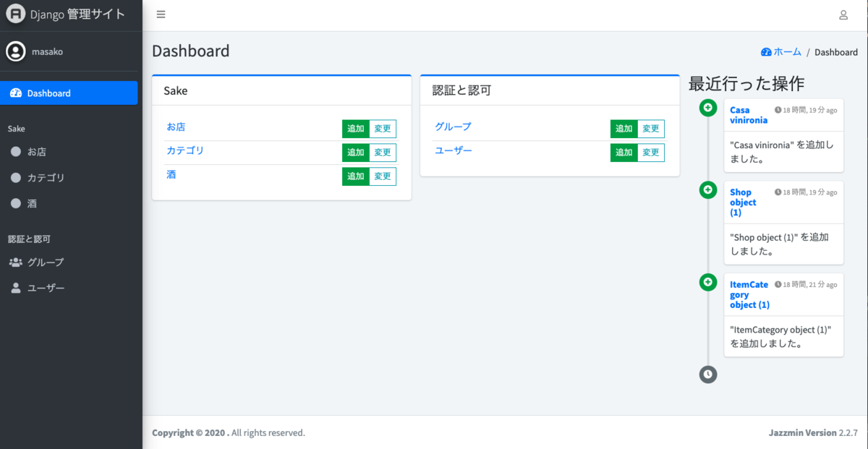Click 追加 button for グループ
The height and width of the screenshot is (449, 868).
624,129
